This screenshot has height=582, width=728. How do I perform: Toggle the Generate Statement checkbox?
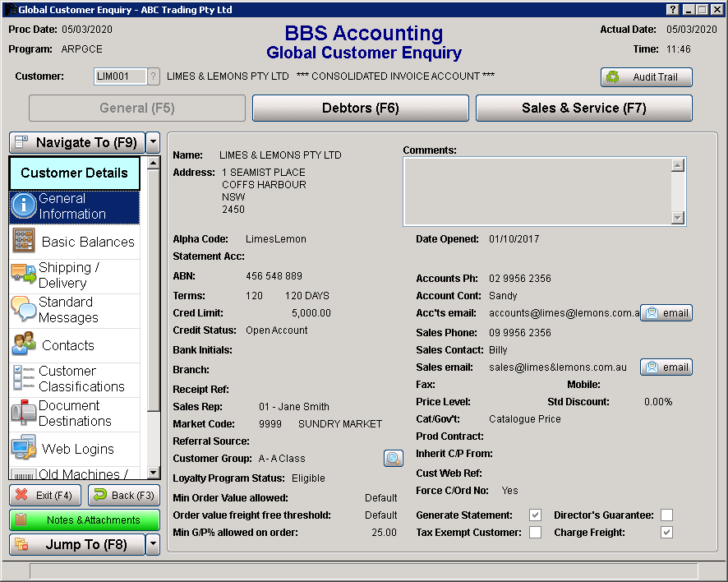pyautogui.click(x=535, y=515)
